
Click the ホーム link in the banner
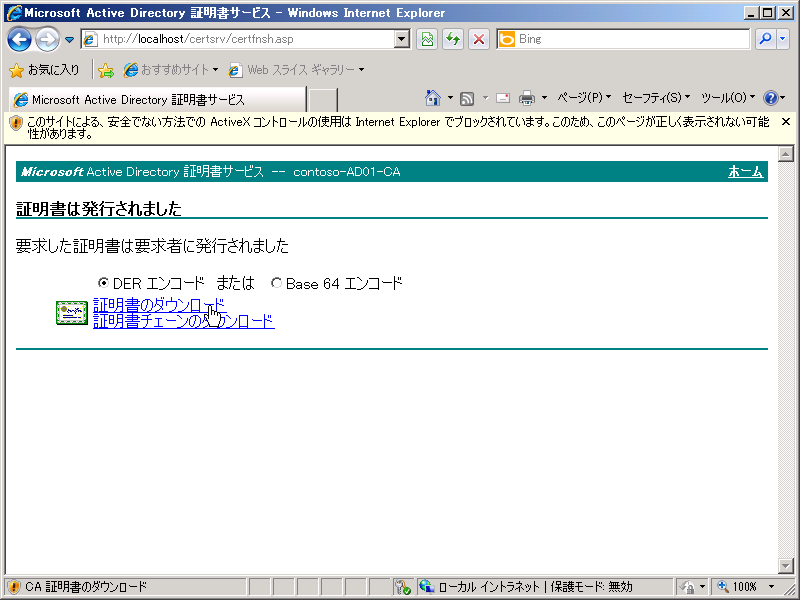[x=745, y=171]
